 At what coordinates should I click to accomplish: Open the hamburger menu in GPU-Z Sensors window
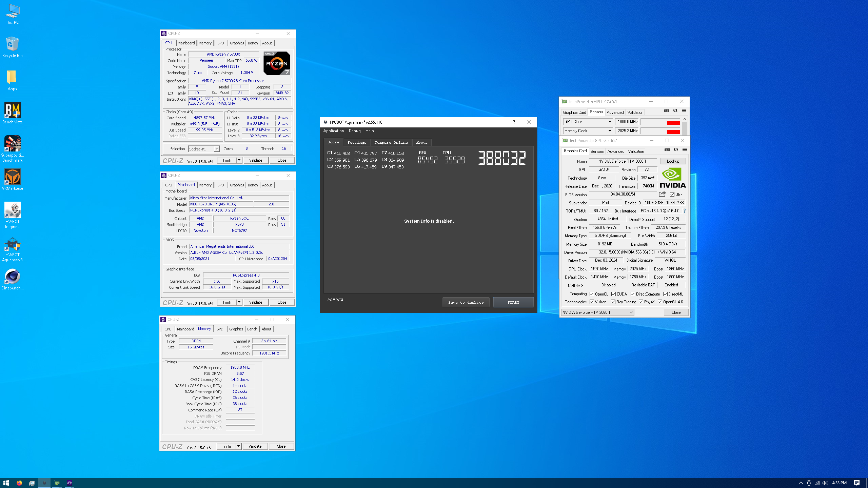pyautogui.click(x=684, y=110)
